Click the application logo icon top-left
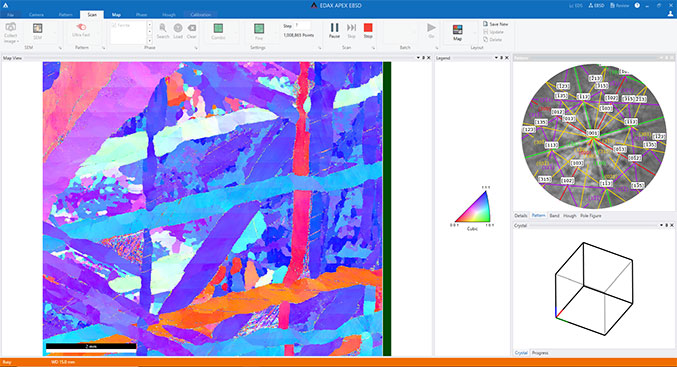677x367 pixels. coord(5,6)
